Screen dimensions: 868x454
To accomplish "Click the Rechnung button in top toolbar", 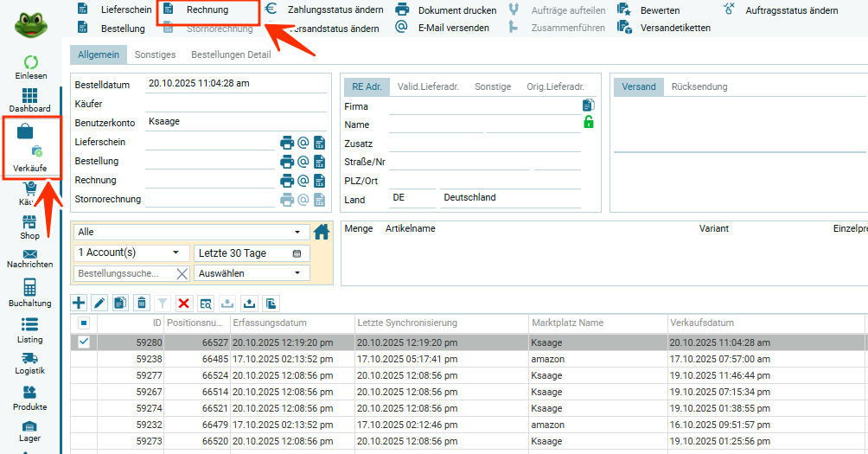I will pos(207,10).
